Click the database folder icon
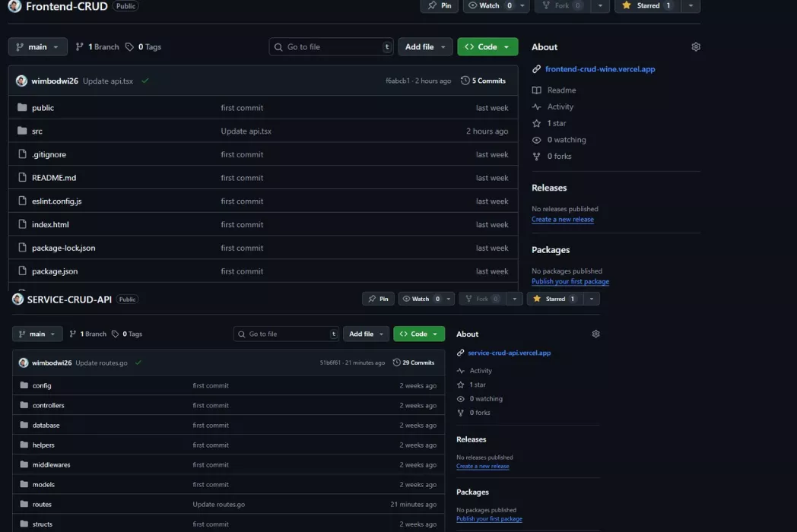The image size is (797, 532). [24, 425]
